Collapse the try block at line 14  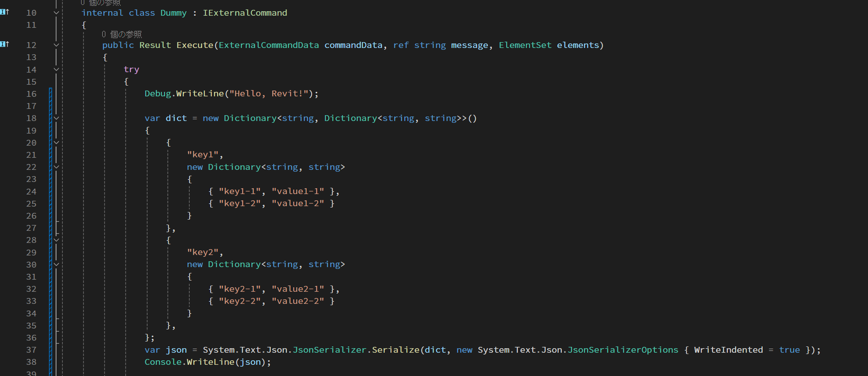point(56,69)
